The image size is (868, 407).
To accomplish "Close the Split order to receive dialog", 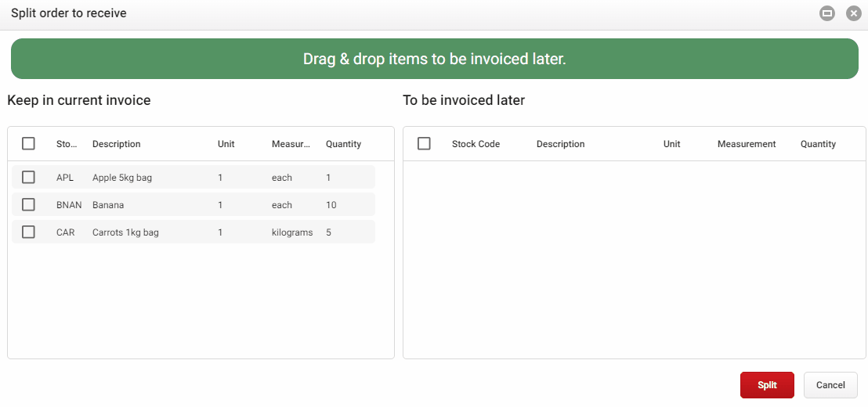I will [854, 13].
